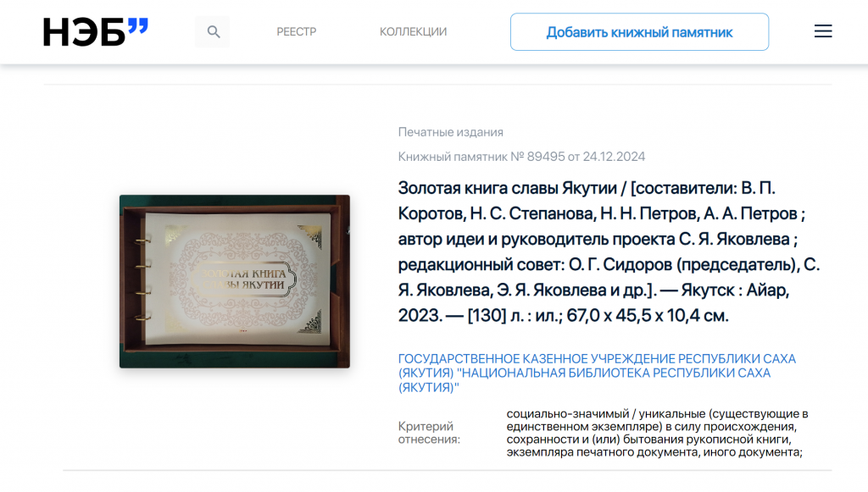
Task: Open the hamburger menu icon
Action: point(822,32)
